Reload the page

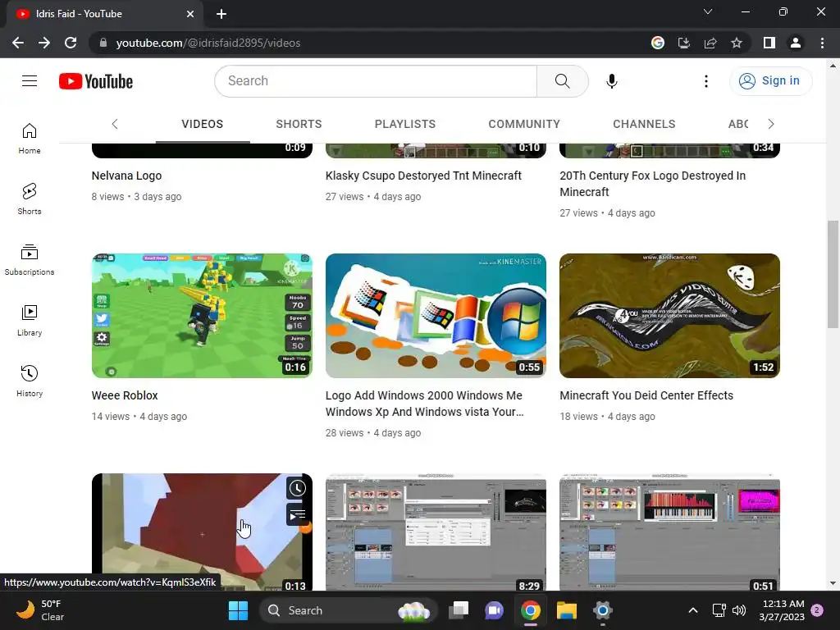pyautogui.click(x=71, y=43)
